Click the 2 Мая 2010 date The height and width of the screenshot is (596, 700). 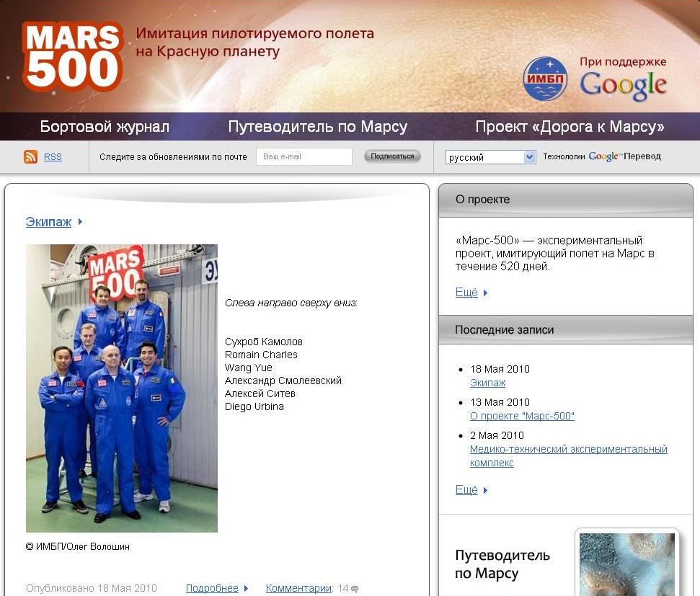tap(497, 435)
